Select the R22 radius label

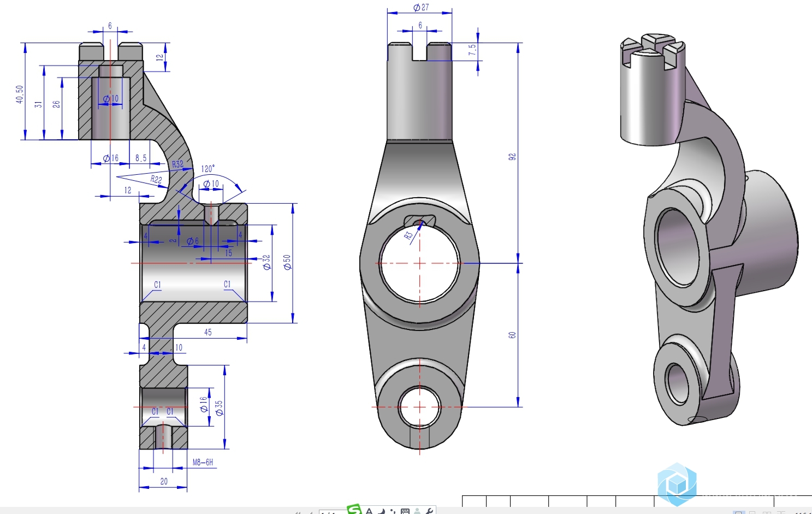156,179
